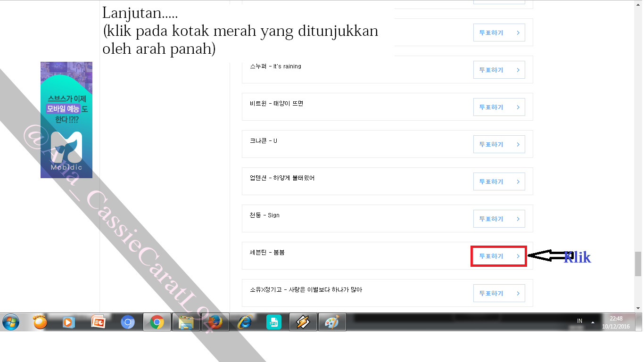Switch to the Paint taskbar icon

click(332, 322)
